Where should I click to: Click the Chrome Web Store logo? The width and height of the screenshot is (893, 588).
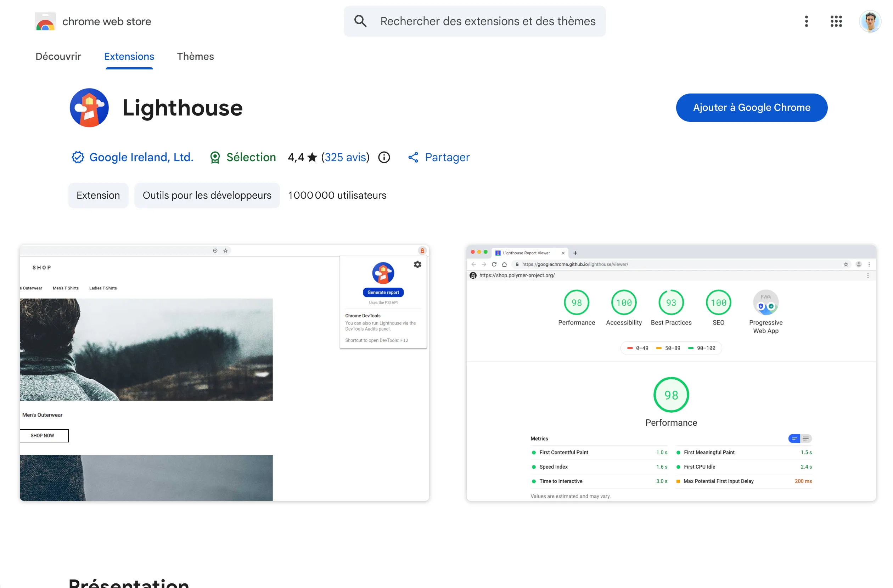45,21
